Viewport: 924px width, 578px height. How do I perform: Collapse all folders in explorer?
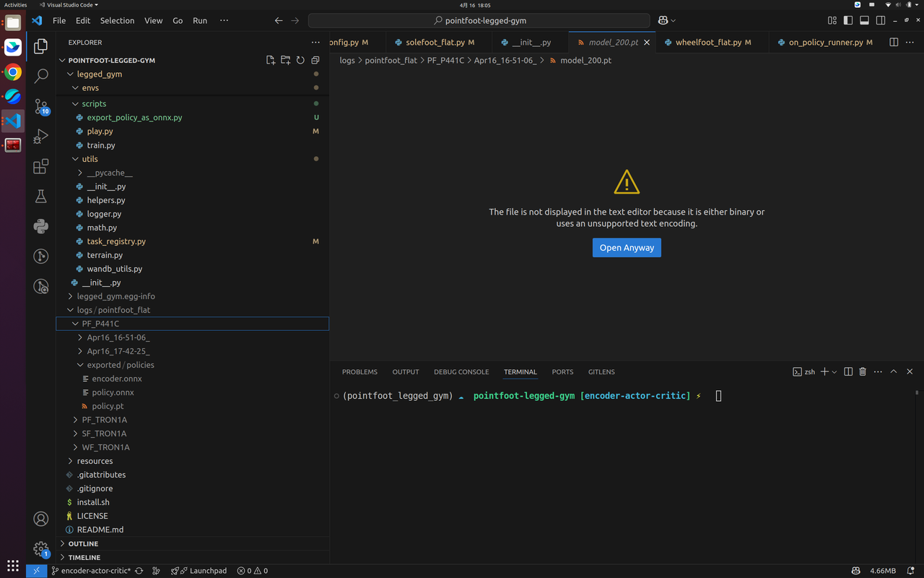(x=315, y=60)
